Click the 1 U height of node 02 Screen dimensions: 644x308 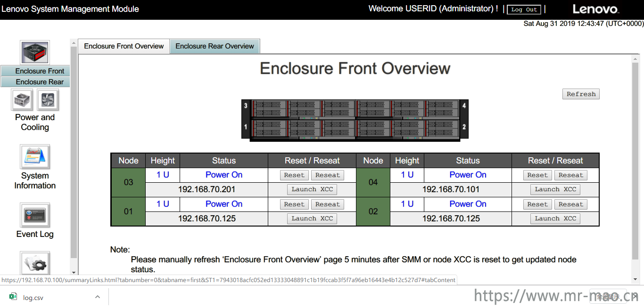407,204
